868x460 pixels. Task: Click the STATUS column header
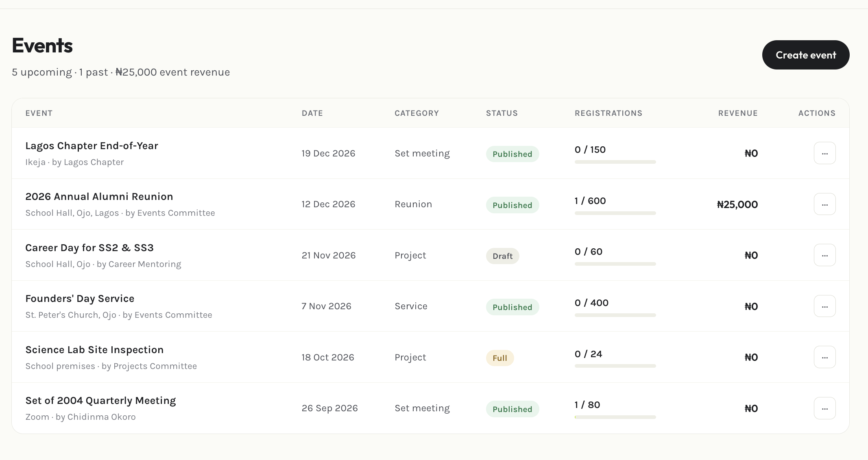click(x=502, y=113)
